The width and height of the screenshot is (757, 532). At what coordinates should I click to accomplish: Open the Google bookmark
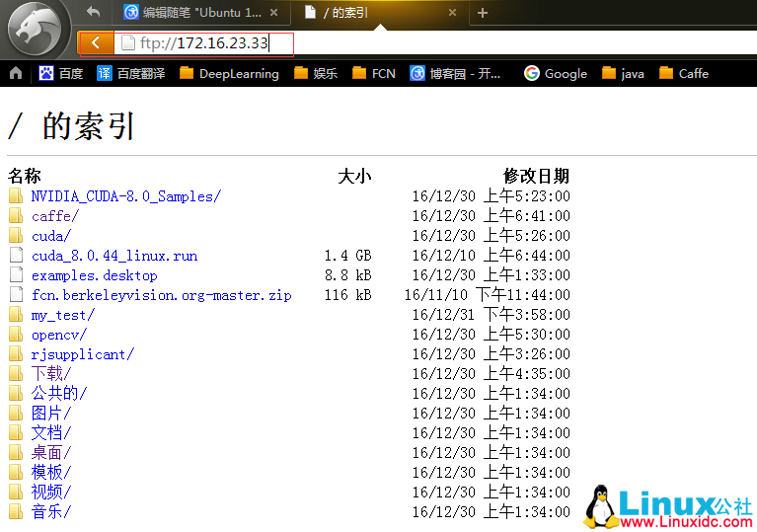(x=556, y=73)
